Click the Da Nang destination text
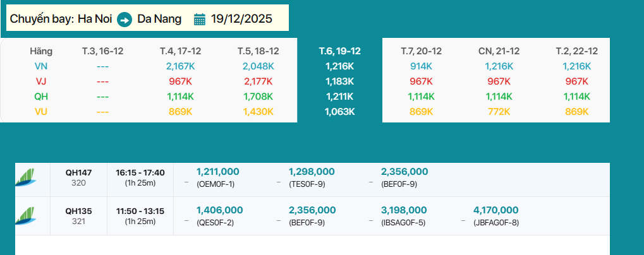644x255 pixels. (x=159, y=19)
